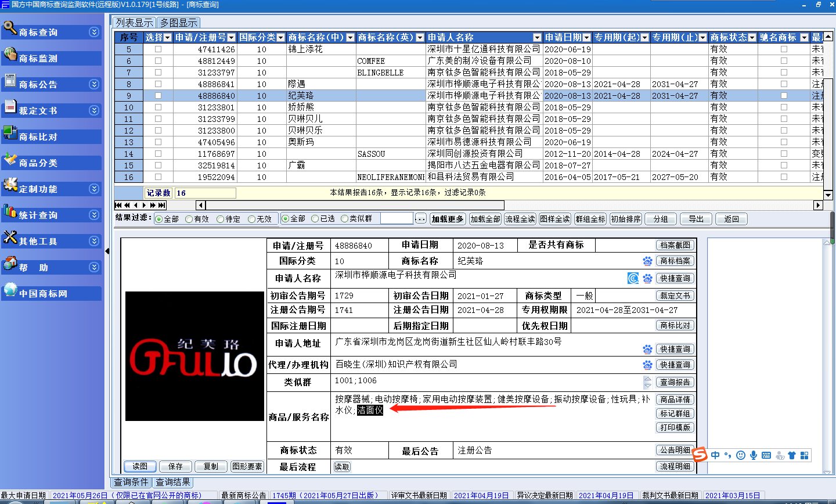Open 申请人名称 column filter dropdown

(x=537, y=38)
